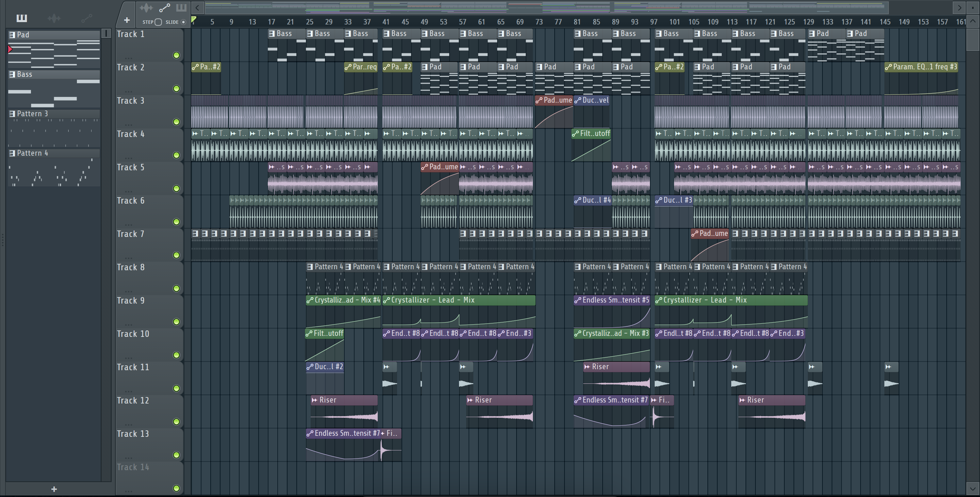
Task: Click the small square button at top-right corner
Action: click(973, 7)
